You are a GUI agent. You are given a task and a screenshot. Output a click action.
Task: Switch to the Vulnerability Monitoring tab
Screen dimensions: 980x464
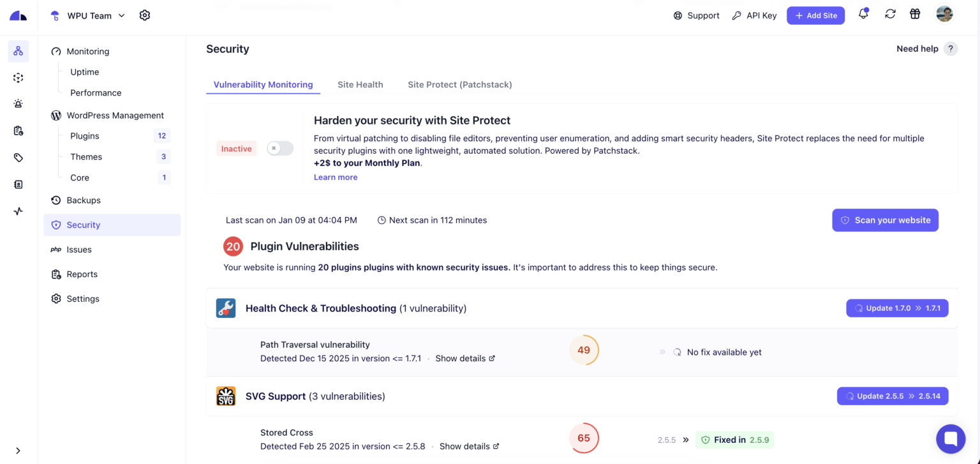click(x=263, y=84)
